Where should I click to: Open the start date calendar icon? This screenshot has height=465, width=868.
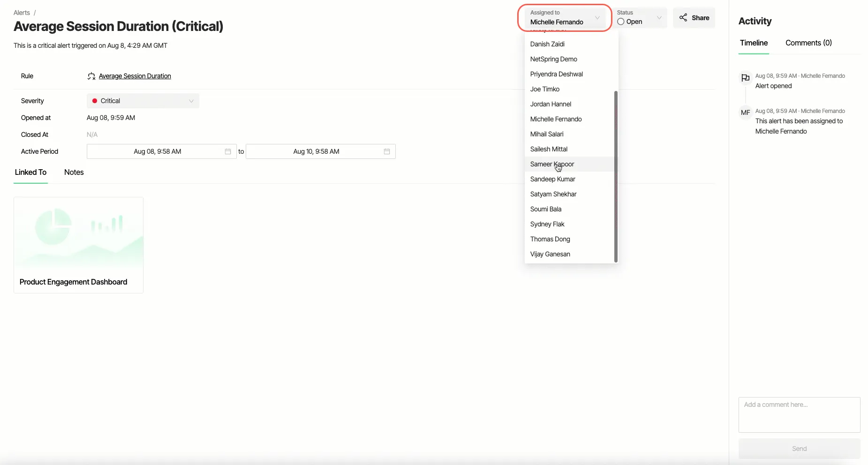pyautogui.click(x=228, y=151)
